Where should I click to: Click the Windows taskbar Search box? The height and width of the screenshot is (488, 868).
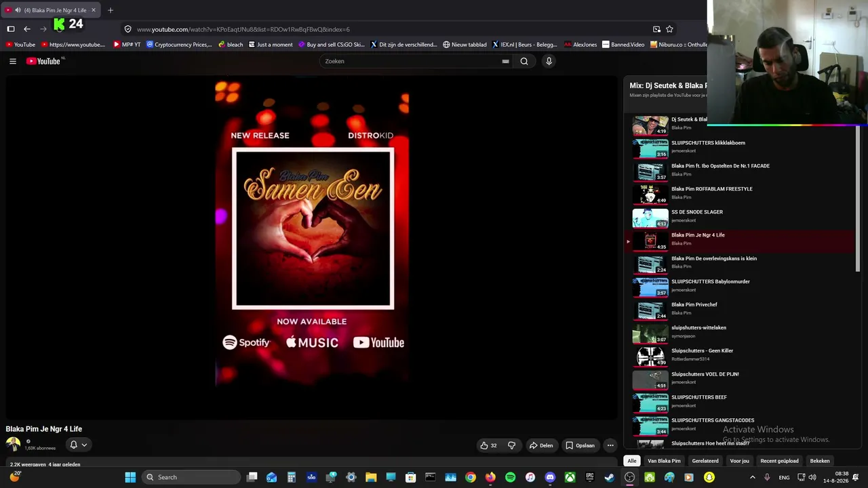pos(191,477)
